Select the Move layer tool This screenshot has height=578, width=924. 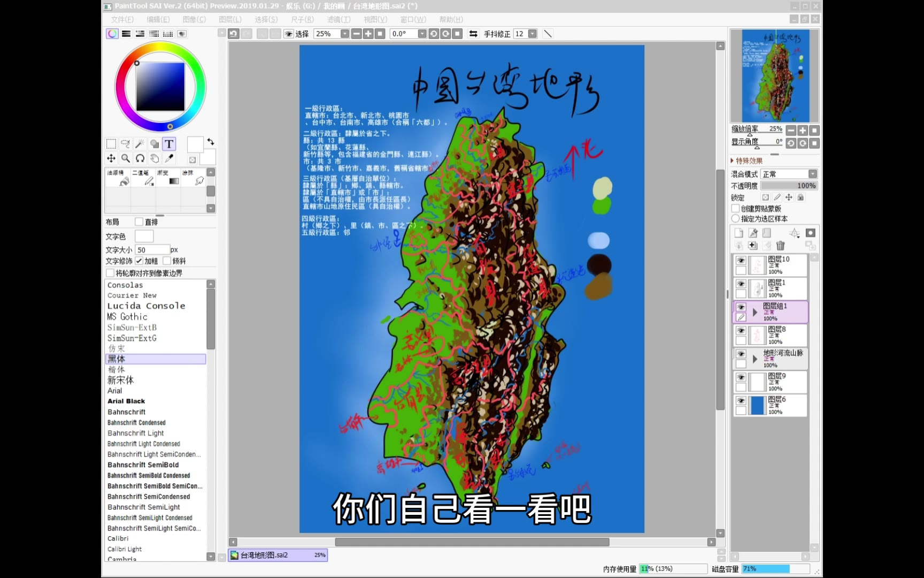click(111, 158)
